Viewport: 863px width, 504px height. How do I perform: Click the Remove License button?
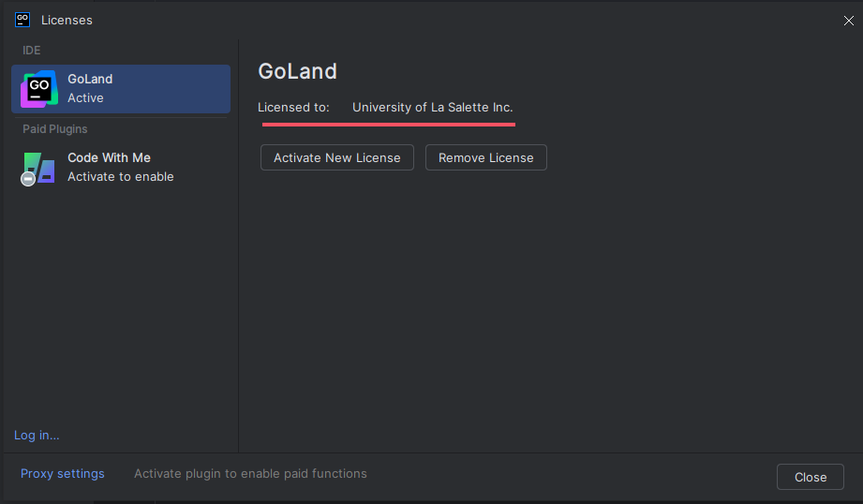(486, 157)
